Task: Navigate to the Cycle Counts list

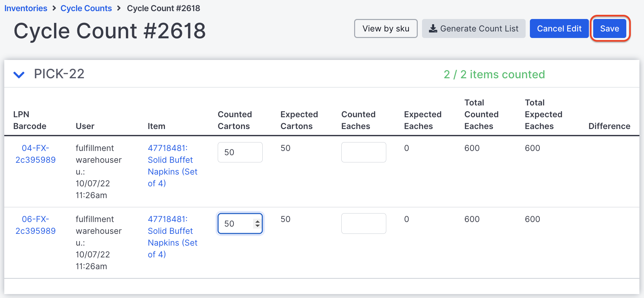Action: click(86, 8)
